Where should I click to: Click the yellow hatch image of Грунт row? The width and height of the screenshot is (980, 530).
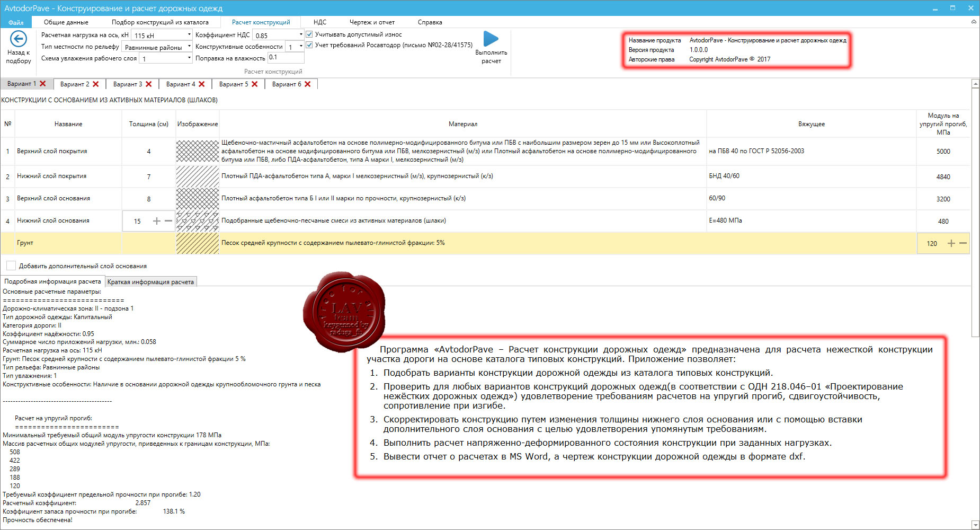tap(198, 243)
